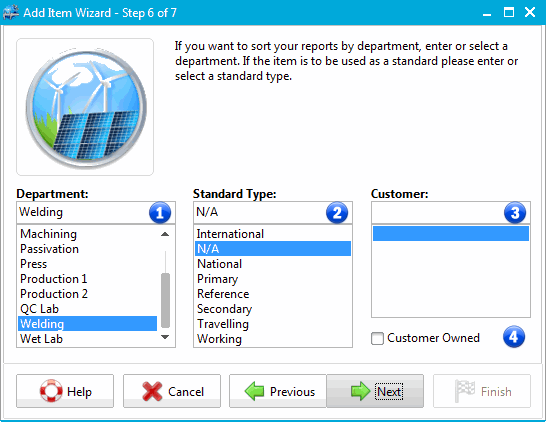Image resolution: width=546 pixels, height=422 pixels.
Task: Proceed with the green Next arrow button
Action: [x=375, y=391]
